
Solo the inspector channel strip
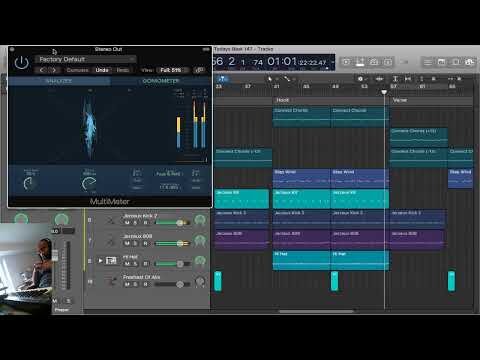click(x=68, y=301)
